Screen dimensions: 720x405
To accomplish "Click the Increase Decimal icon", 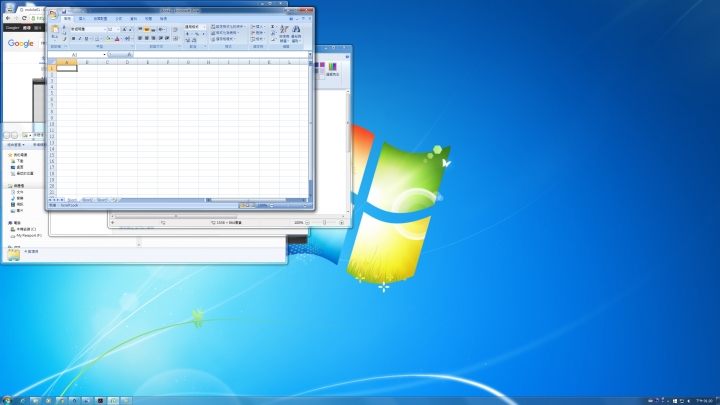I will click(188, 40).
